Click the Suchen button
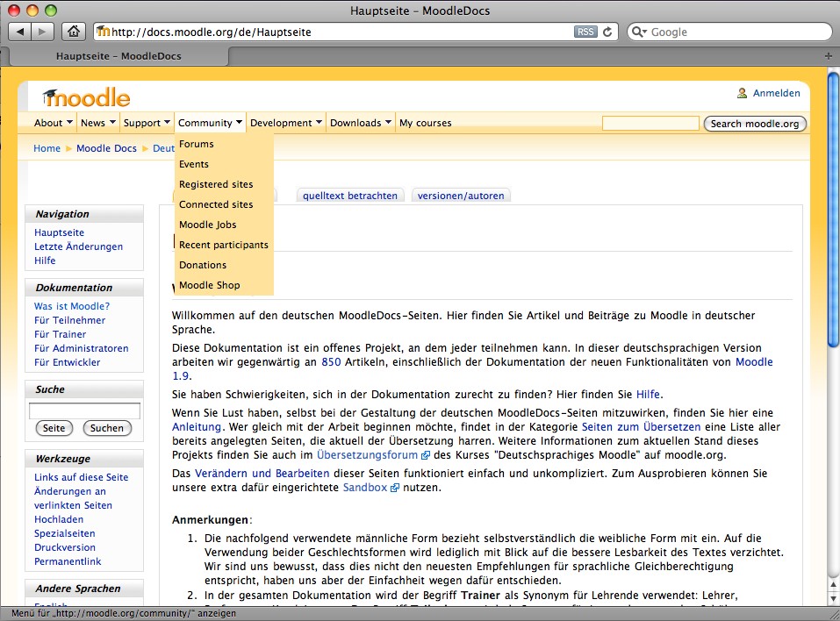Screen dimensions: 840x621 click(x=106, y=428)
